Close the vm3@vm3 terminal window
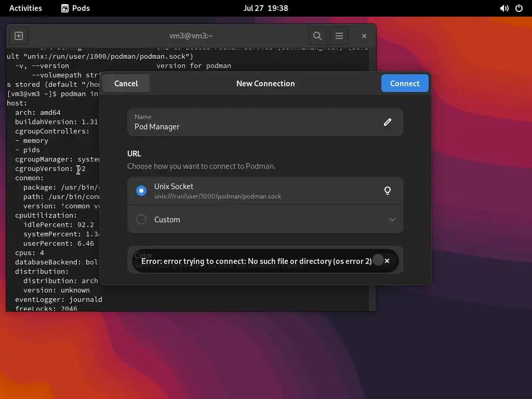Image resolution: width=532 pixels, height=399 pixels. pyautogui.click(x=364, y=36)
